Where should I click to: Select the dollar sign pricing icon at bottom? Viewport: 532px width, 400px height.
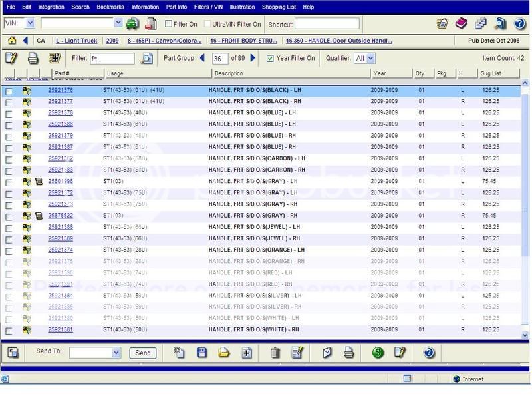pos(378,353)
